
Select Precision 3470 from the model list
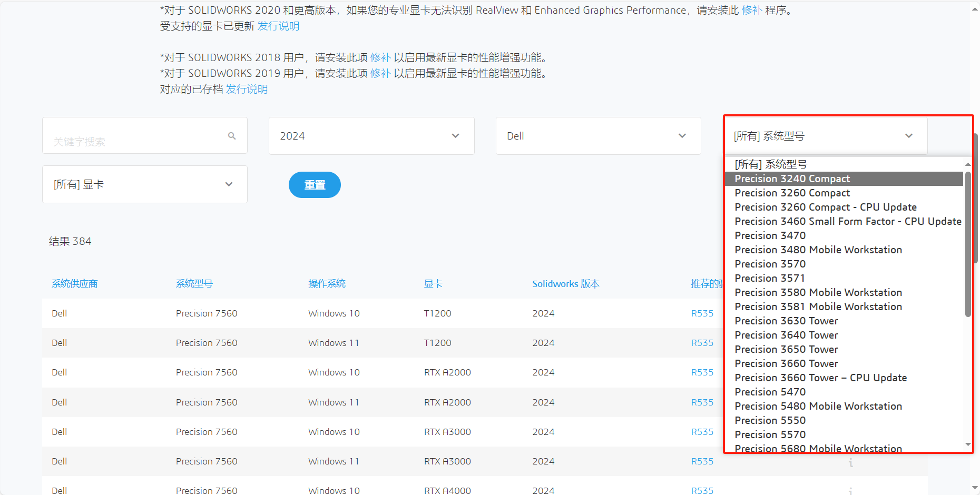click(x=770, y=235)
